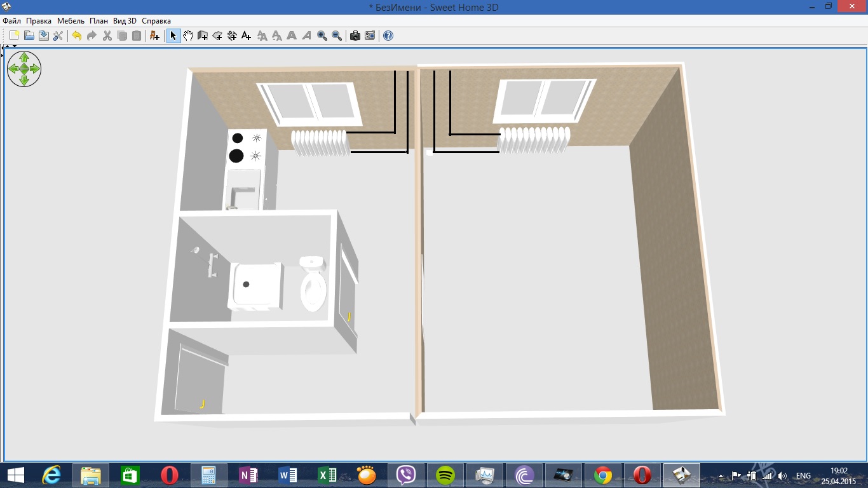The image size is (868, 488).
Task: Create photo with the camera icon
Action: click(x=355, y=36)
